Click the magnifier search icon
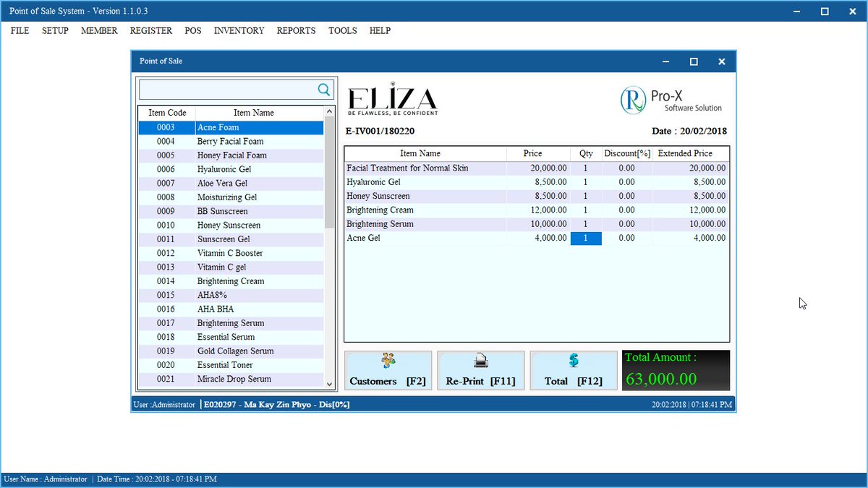This screenshot has height=488, width=868. tap(323, 90)
